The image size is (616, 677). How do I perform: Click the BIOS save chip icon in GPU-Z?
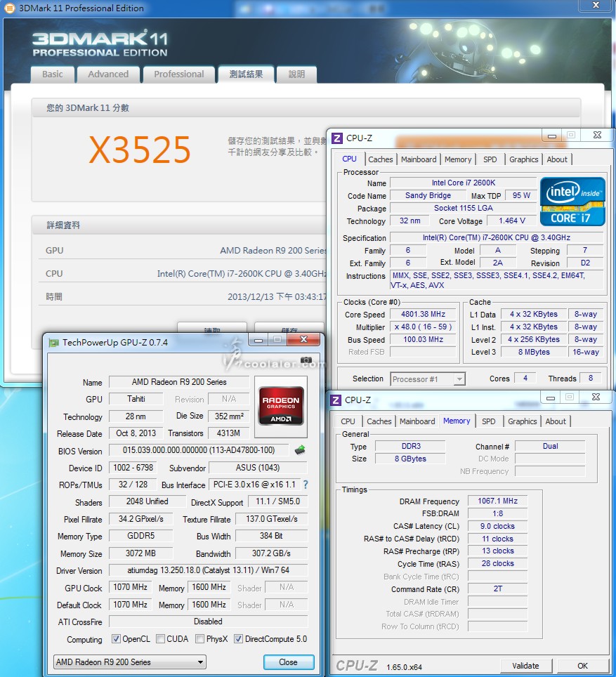point(300,450)
